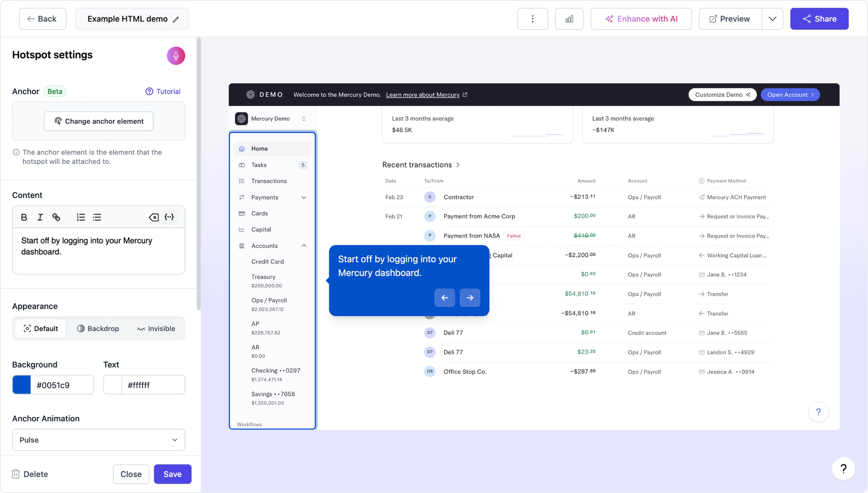
Task: Open the Capital sidebar item
Action: pyautogui.click(x=272, y=229)
